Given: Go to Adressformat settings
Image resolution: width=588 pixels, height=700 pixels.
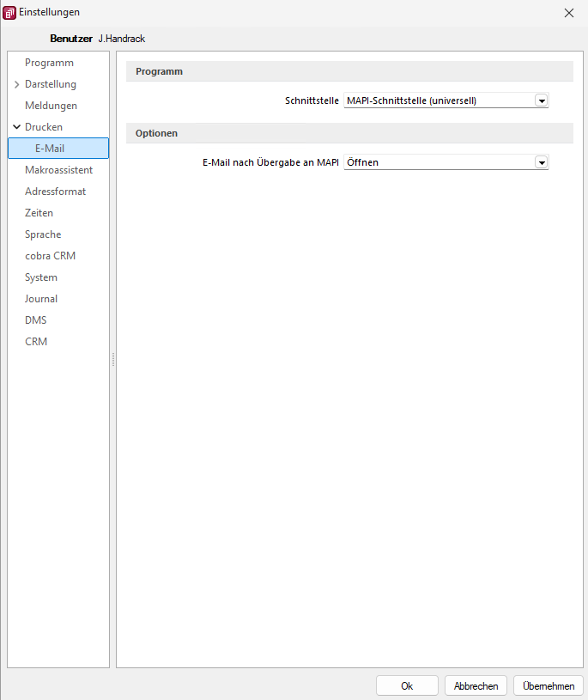Looking at the screenshot, I should point(55,192).
